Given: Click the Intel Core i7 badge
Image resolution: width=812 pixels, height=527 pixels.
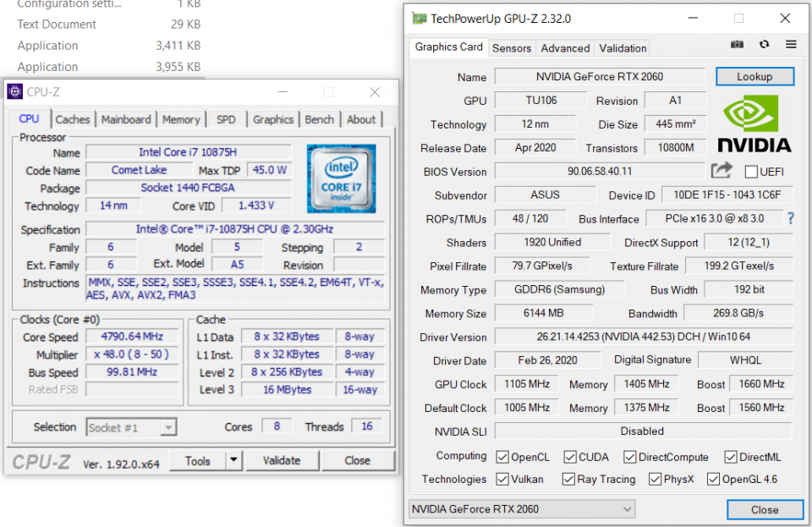Looking at the screenshot, I should 341,178.
